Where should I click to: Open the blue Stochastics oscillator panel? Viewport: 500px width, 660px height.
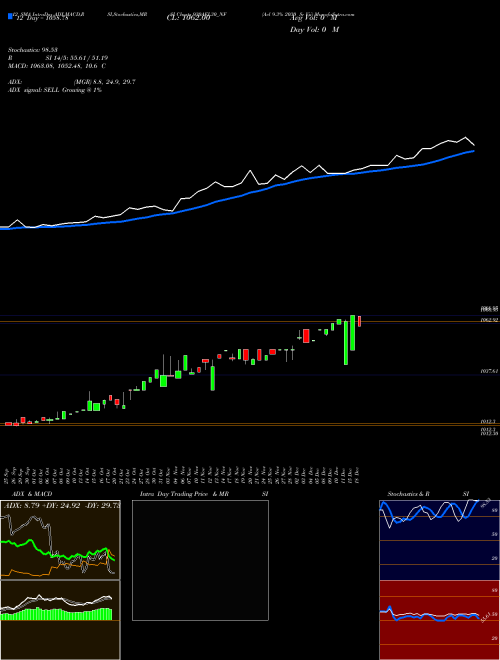[439, 540]
